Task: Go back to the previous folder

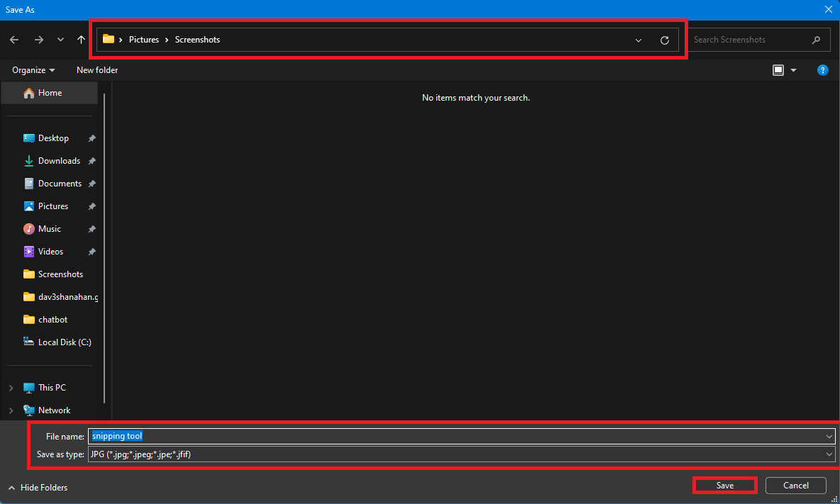Action: [14, 40]
